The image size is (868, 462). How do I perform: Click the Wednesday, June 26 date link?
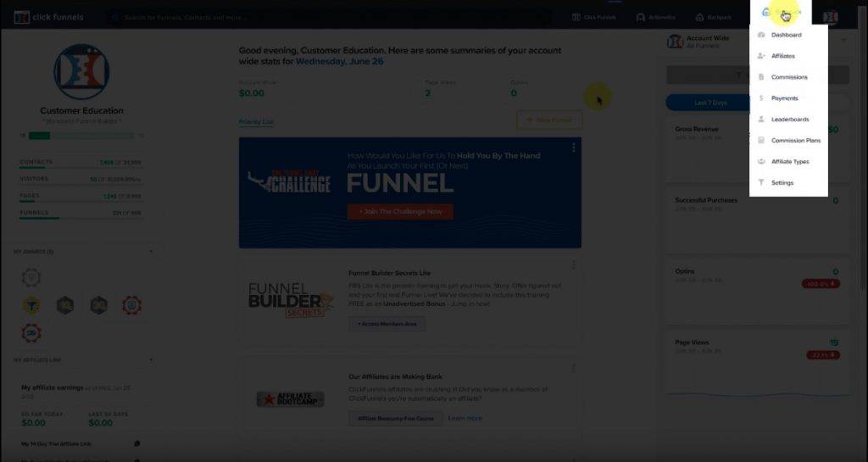339,61
